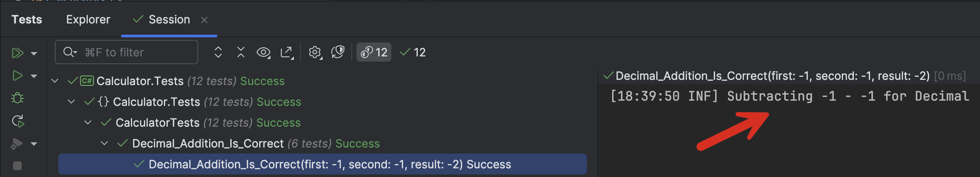Image resolution: width=980 pixels, height=177 pixels.
Task: Click the Stop execution square icon
Action: (17, 165)
